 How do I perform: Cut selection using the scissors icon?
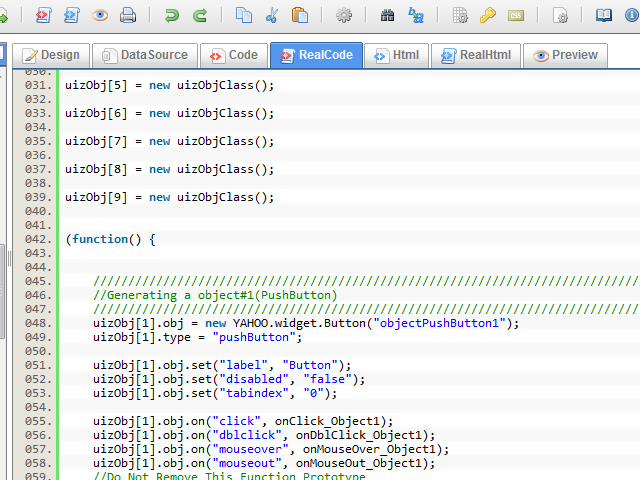coord(272,15)
